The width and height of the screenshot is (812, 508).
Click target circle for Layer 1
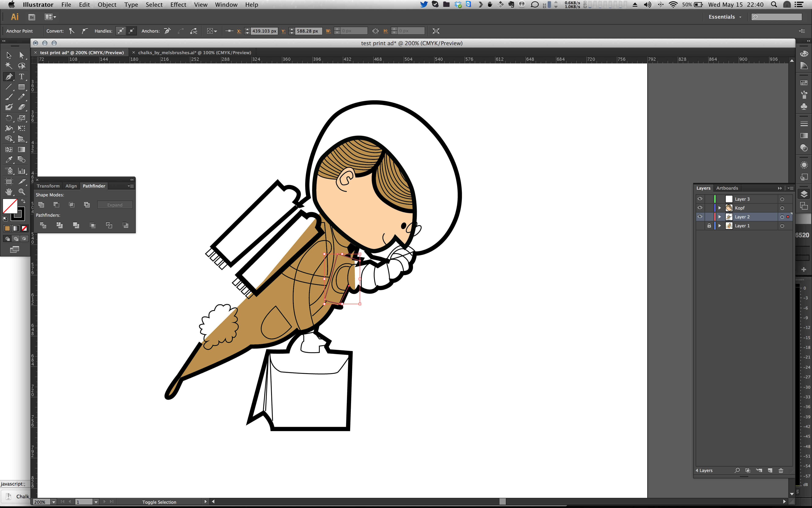782,226
